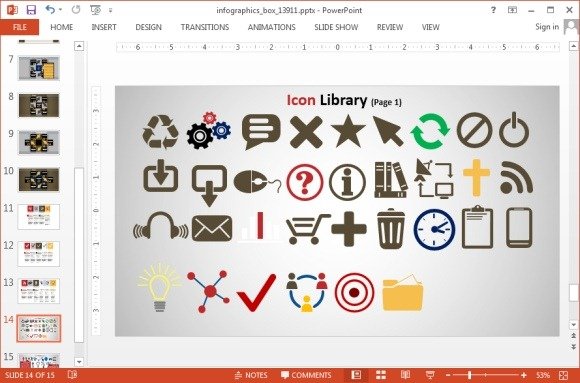Select the blue clock icon
Screen dimensions: 580x383
tap(434, 229)
